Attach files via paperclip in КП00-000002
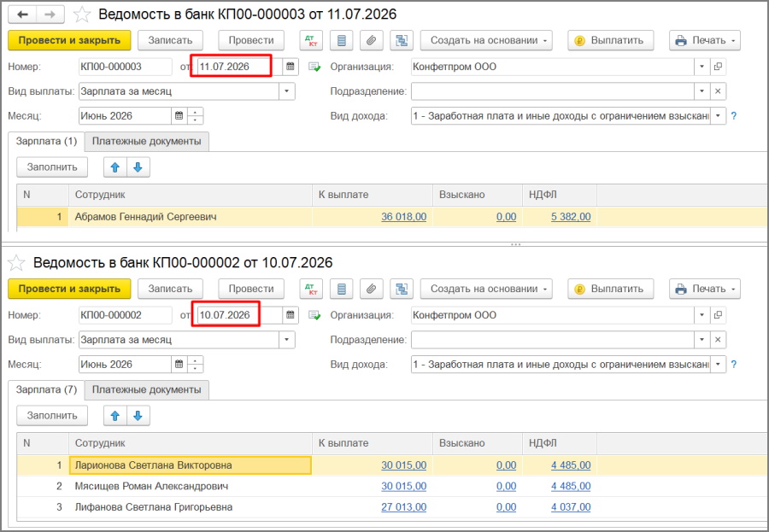Viewport: 769px width, 532px height. point(372,289)
